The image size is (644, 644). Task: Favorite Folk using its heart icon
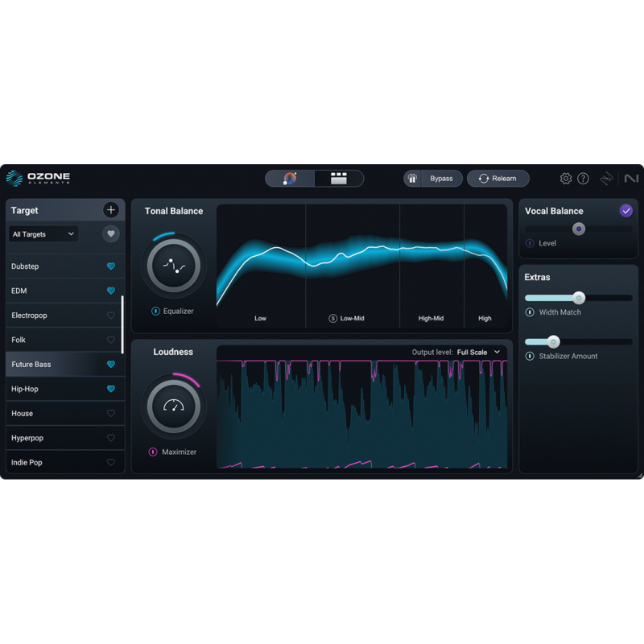pyautogui.click(x=111, y=340)
